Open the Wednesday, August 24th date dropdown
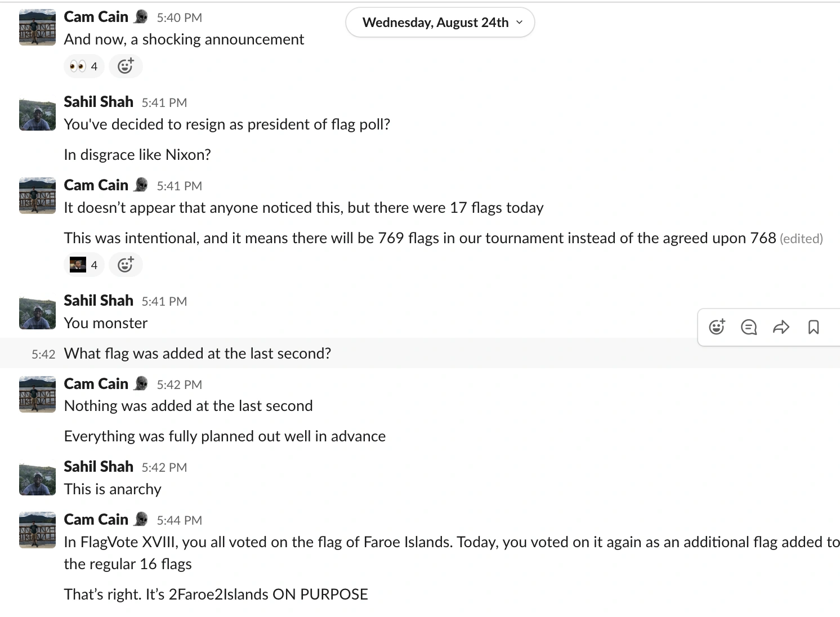 coord(440,23)
